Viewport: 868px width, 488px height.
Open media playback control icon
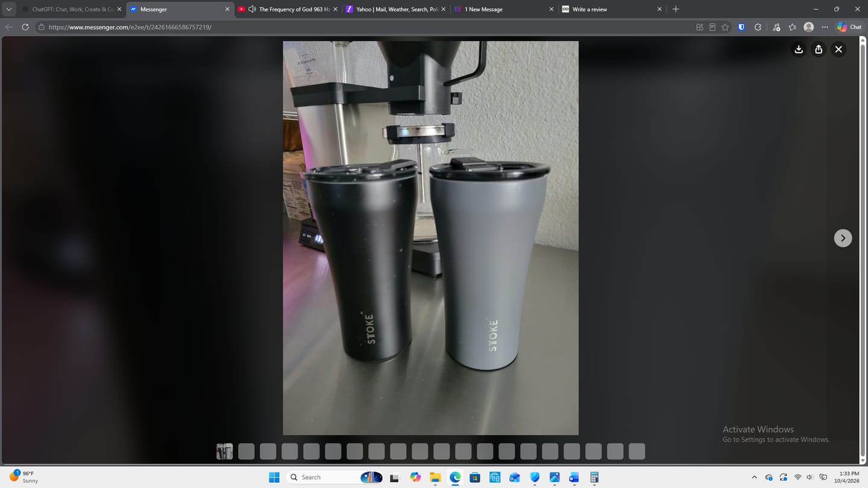point(776,27)
